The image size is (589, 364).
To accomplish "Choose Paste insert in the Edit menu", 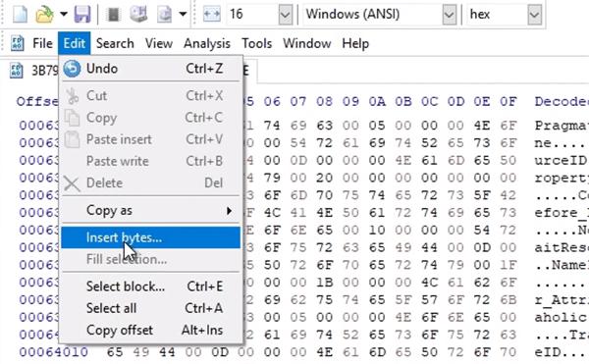I will point(150,139).
